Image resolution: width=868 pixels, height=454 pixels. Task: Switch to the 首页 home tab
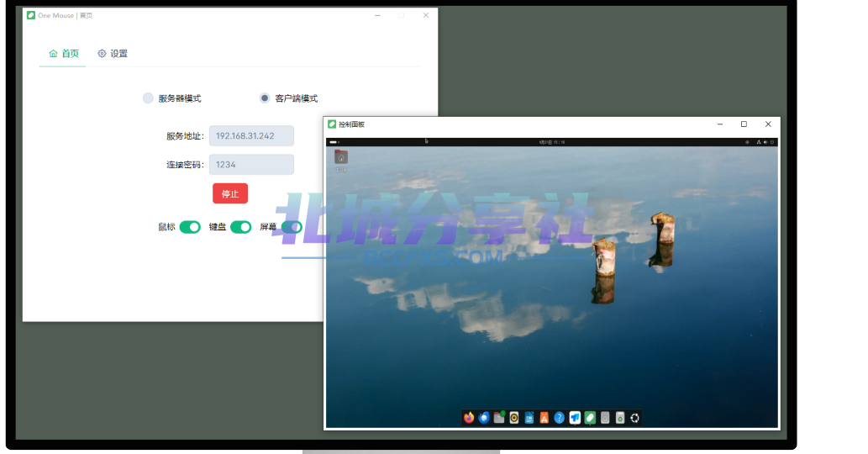[64, 54]
